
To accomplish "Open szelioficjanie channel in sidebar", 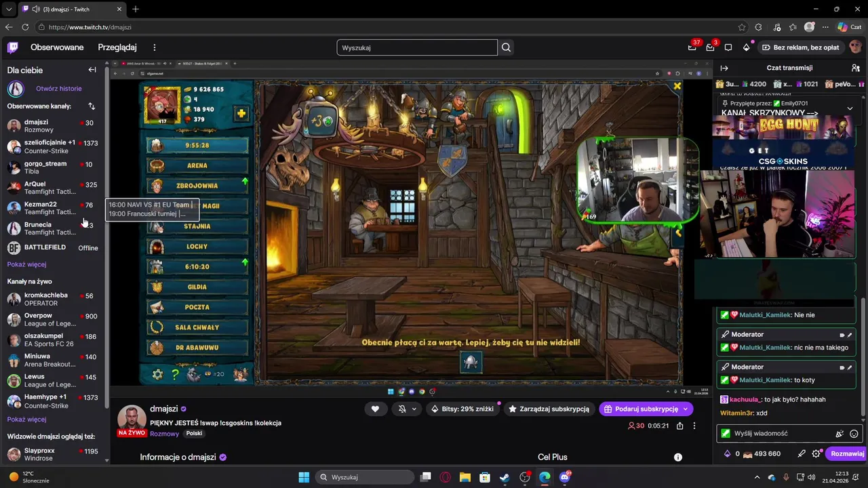I will tap(53, 146).
